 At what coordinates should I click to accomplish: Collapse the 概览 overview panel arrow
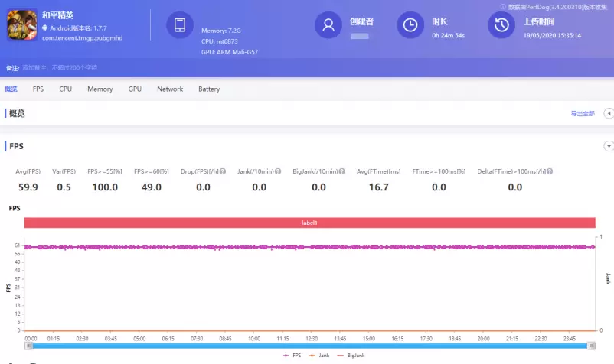(609, 113)
